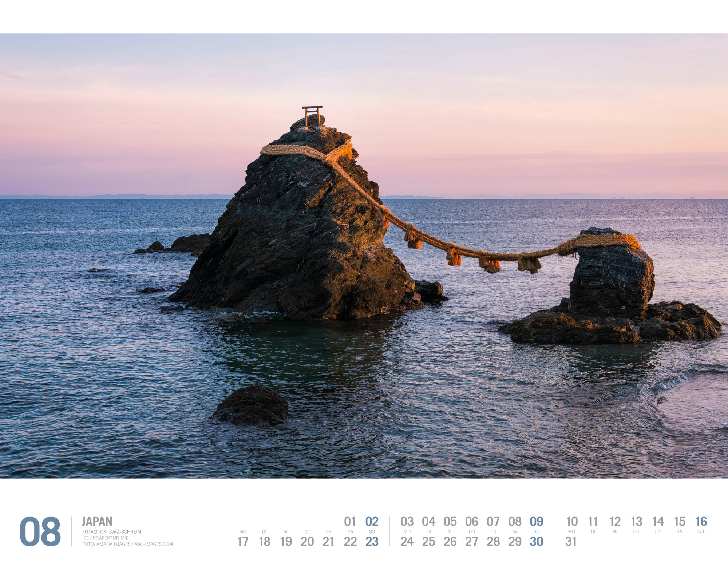Select date 17 in the lower row
The height and width of the screenshot is (566, 728).
click(x=243, y=542)
